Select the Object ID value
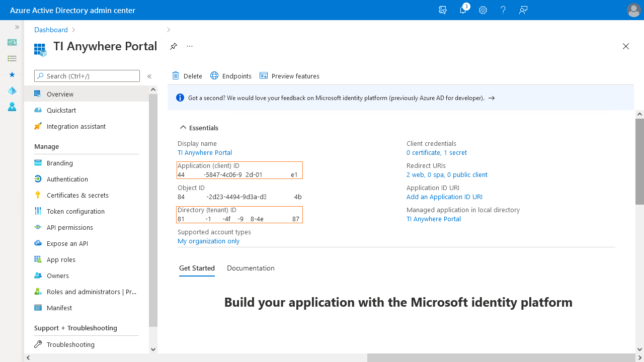The image size is (644, 362). (x=239, y=197)
